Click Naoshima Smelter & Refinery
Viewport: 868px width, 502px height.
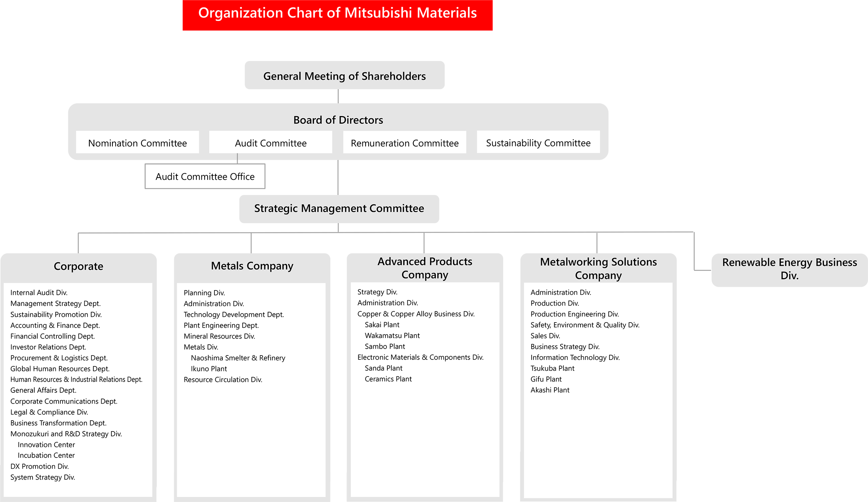click(238, 358)
